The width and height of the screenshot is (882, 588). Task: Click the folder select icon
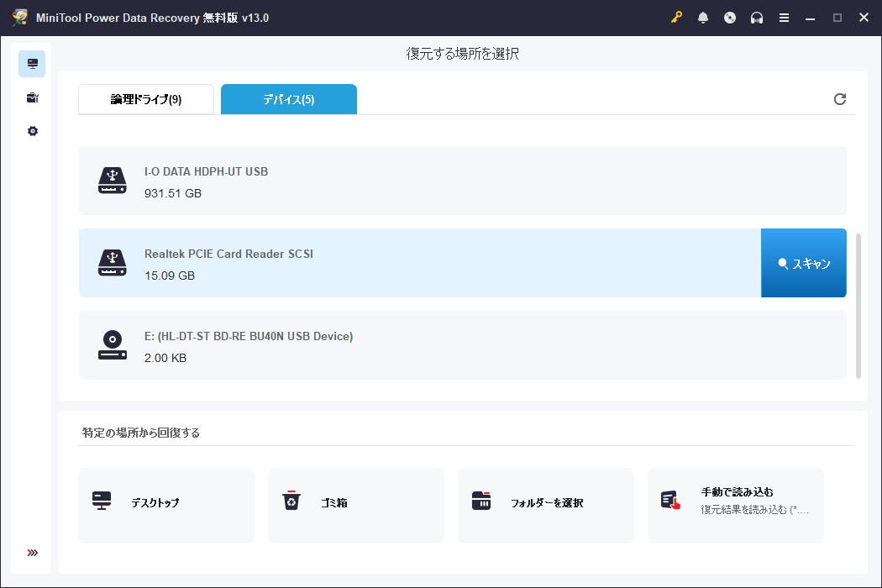(481, 501)
